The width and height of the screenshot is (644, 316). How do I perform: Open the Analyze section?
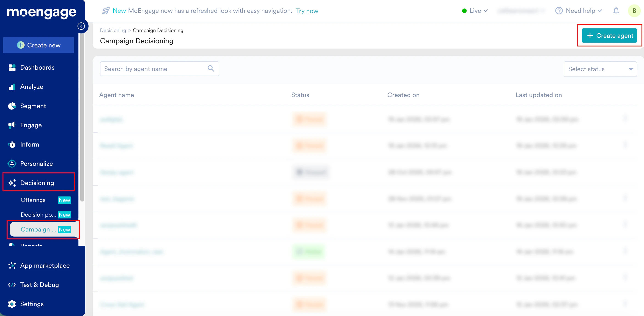point(31,87)
